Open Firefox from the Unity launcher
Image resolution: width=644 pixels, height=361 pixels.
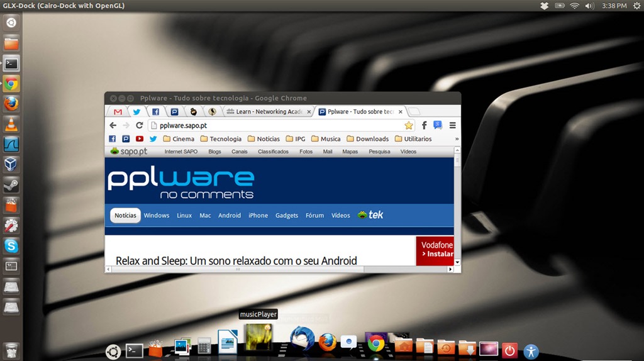click(x=11, y=104)
